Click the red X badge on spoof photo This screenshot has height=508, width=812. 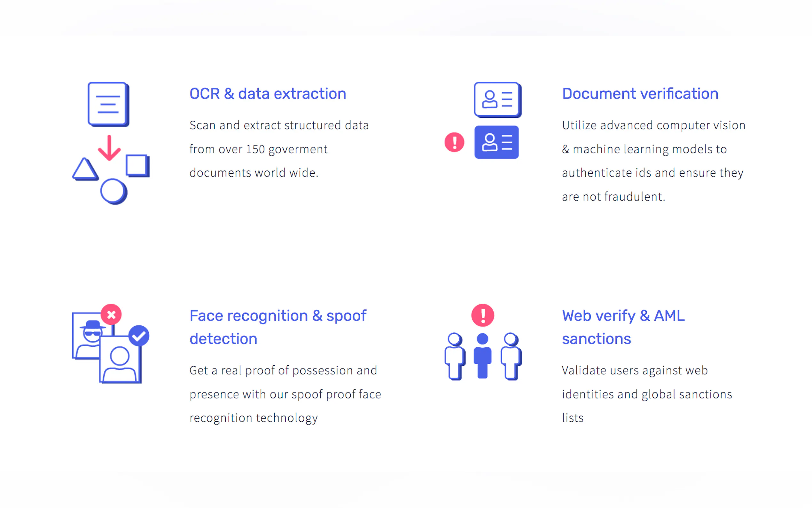[111, 314]
